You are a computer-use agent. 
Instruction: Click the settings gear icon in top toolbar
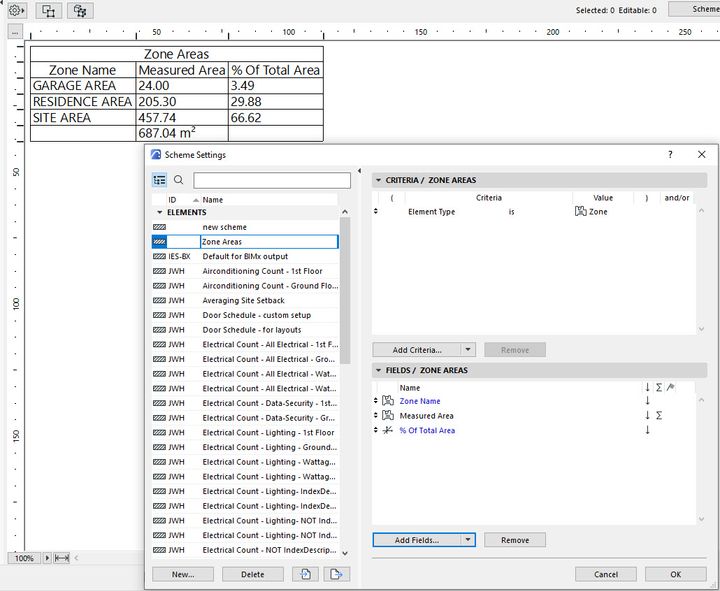(15, 10)
